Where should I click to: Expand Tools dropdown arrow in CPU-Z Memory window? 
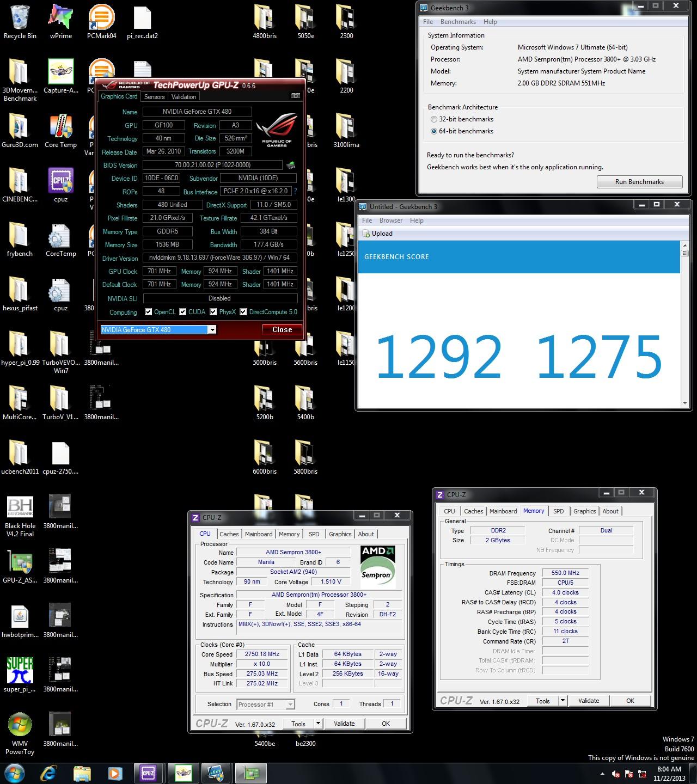pyautogui.click(x=563, y=701)
